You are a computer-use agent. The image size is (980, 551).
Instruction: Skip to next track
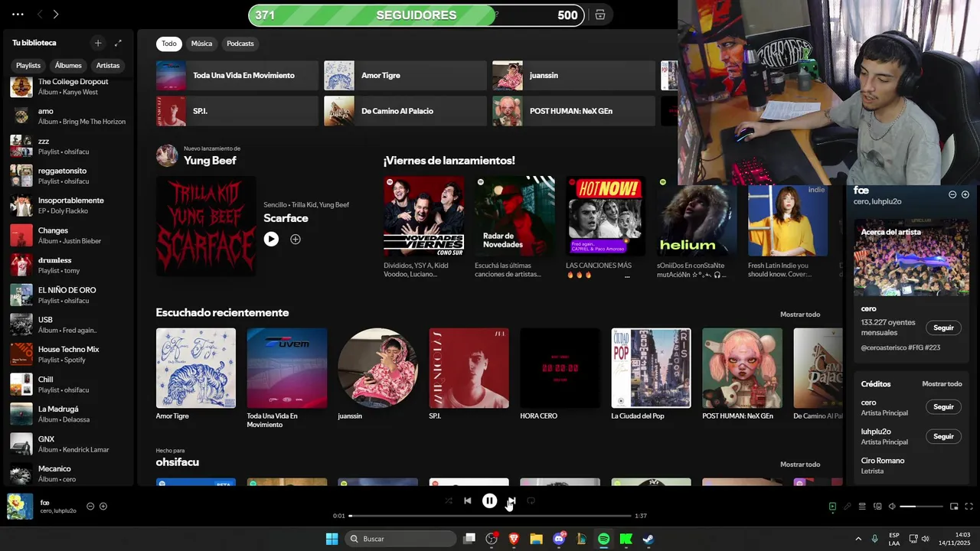[x=511, y=501]
